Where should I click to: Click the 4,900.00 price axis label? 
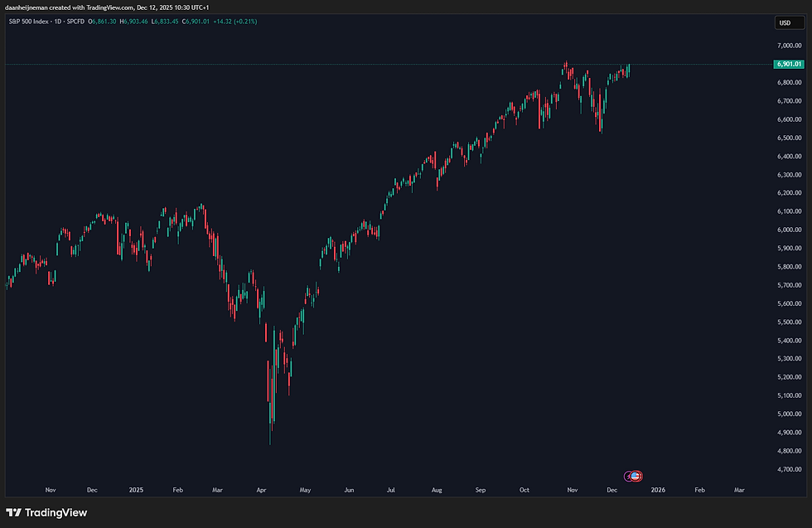point(789,432)
